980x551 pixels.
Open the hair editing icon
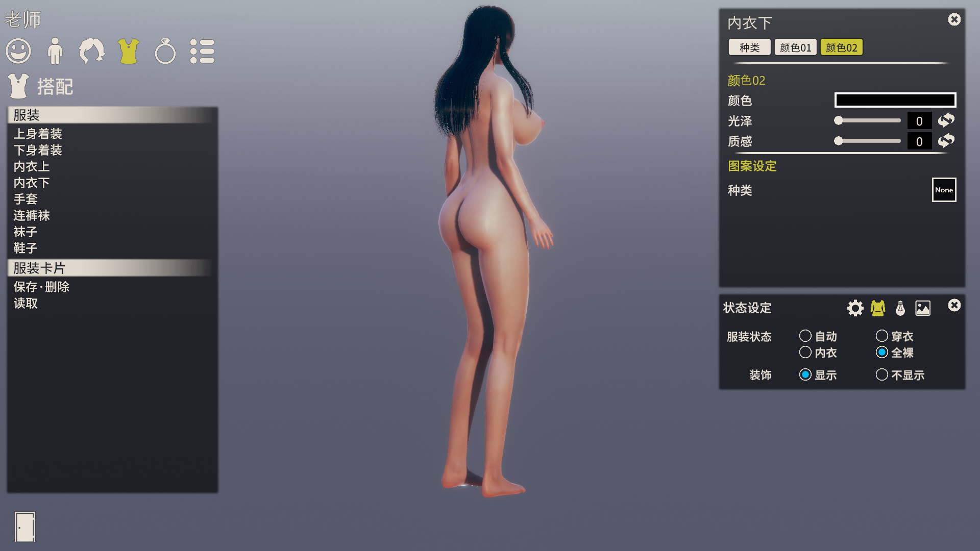[x=92, y=51]
